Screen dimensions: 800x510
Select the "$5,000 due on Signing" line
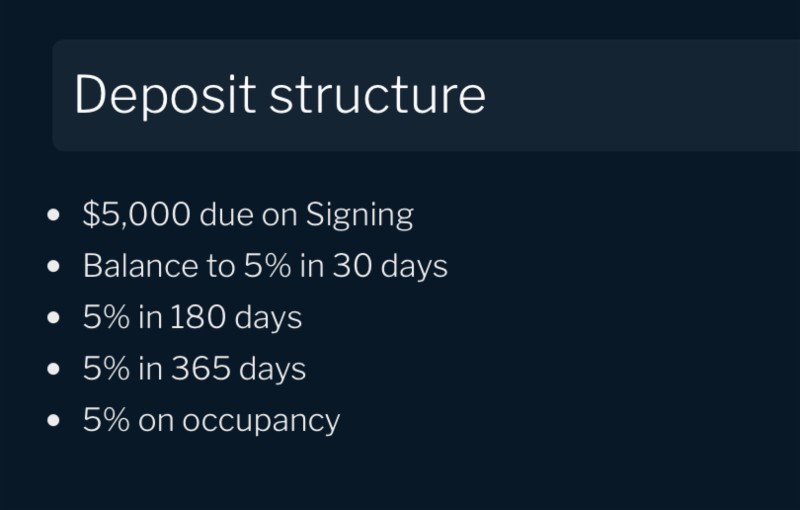(x=248, y=215)
